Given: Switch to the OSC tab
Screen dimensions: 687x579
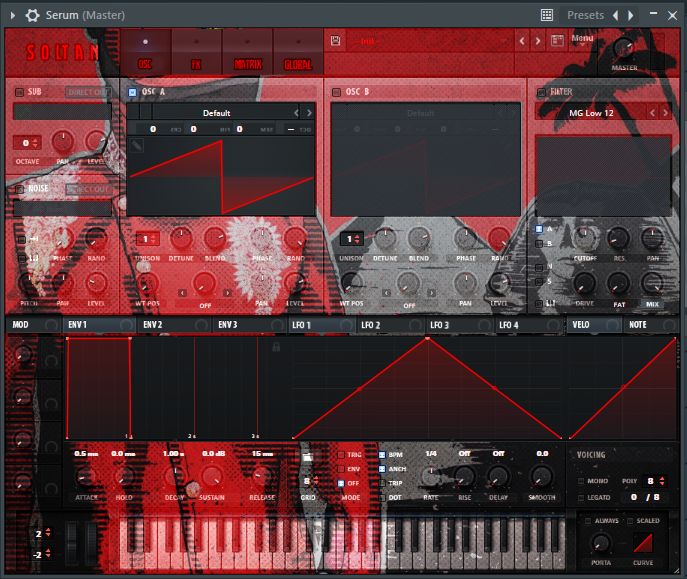Looking at the screenshot, I should 145,53.
